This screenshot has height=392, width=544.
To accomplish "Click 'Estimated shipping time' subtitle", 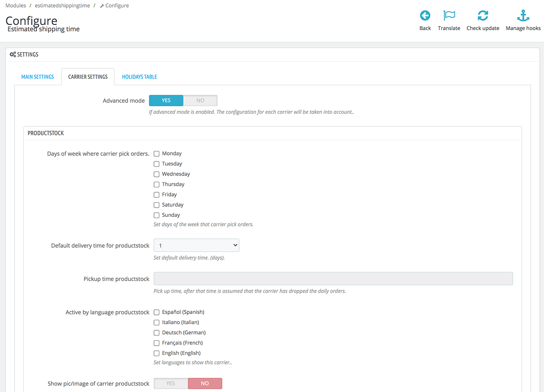I will [43, 29].
